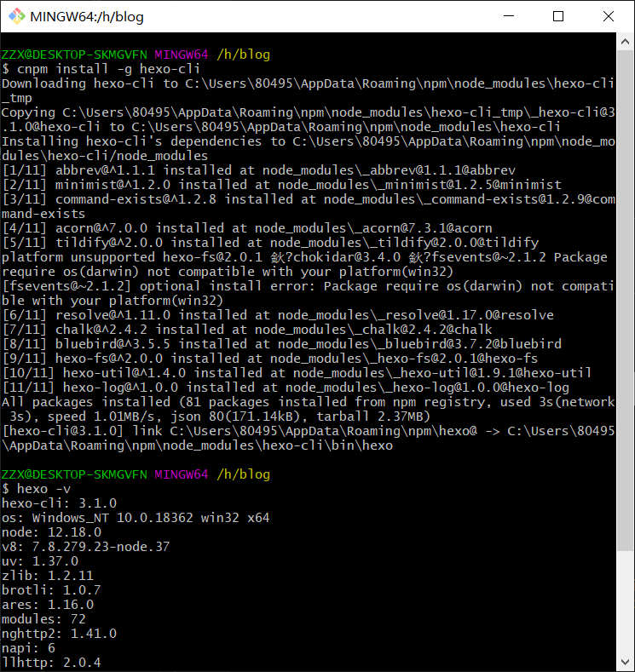Click the 'Downloading hexo-cli to' line

pos(309,91)
